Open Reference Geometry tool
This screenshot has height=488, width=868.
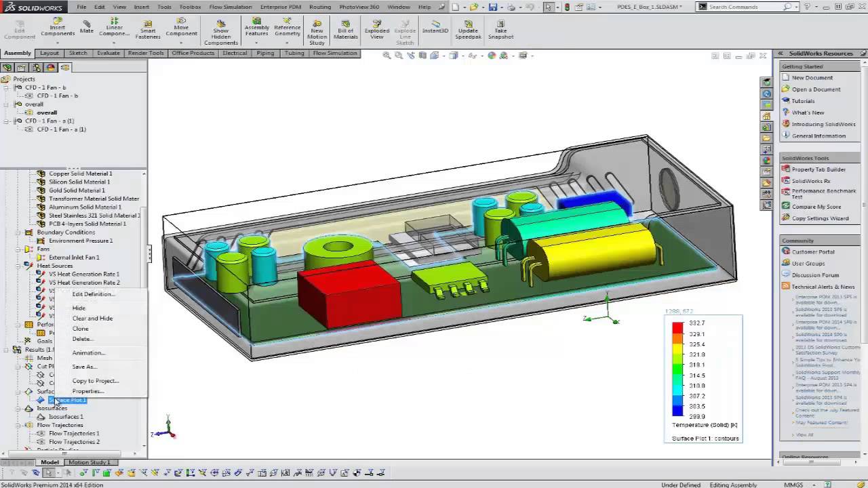pos(287,27)
